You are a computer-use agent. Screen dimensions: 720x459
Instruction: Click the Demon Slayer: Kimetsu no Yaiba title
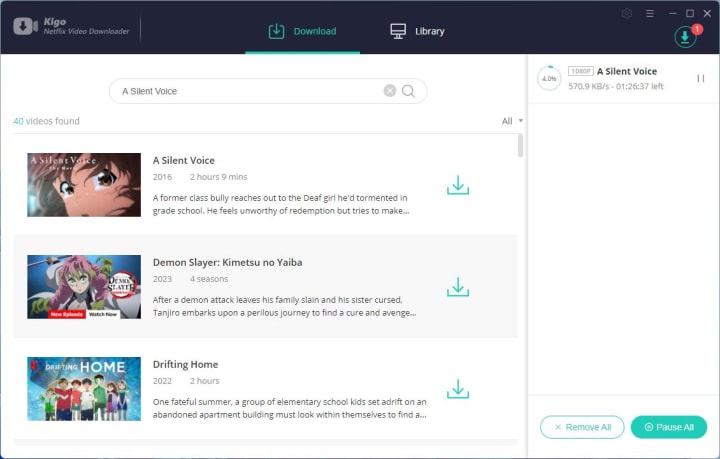click(227, 262)
